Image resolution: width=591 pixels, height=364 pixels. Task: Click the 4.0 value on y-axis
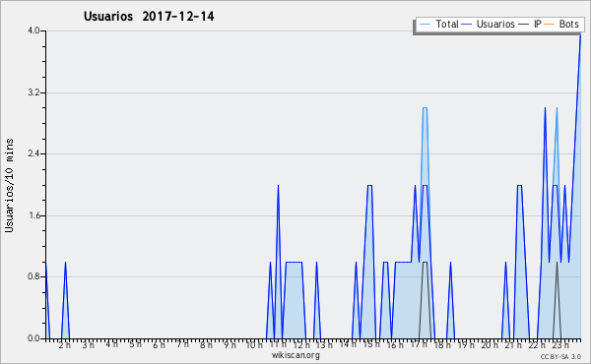[33, 30]
